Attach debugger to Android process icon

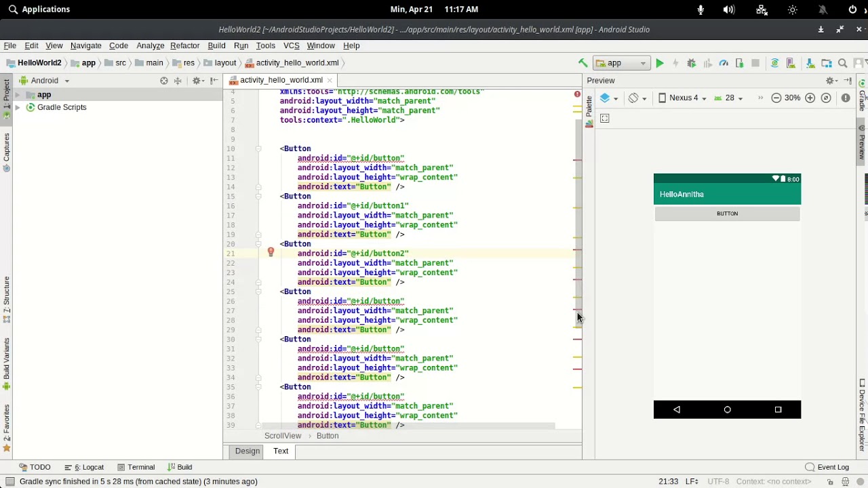click(x=740, y=63)
